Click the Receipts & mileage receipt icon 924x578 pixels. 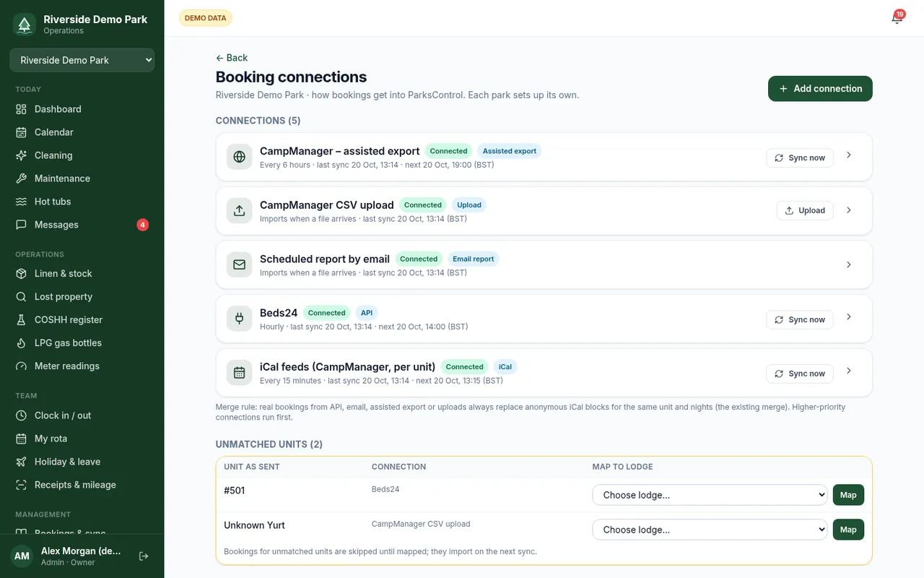(x=21, y=485)
